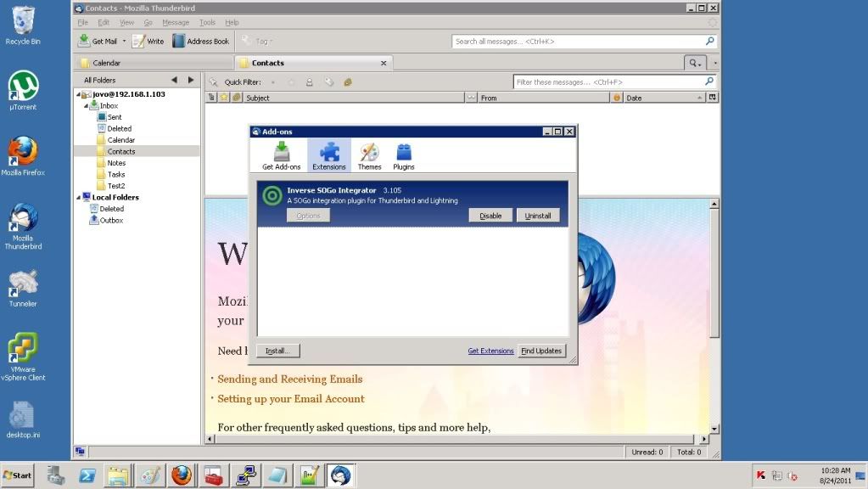Click the Get Extensions link
Screen dimensions: 868x489
[x=490, y=351]
